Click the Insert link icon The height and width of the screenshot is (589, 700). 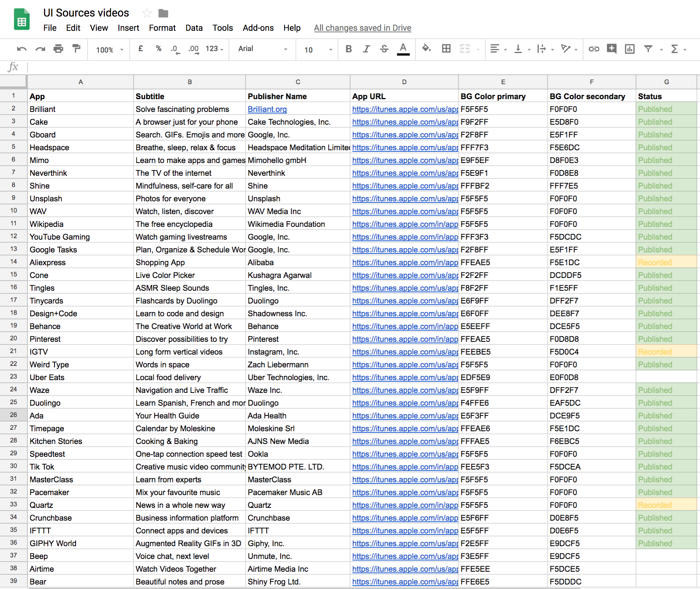pyautogui.click(x=594, y=49)
